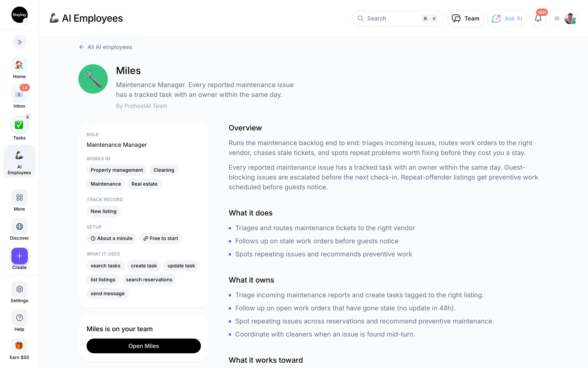This screenshot has width=588, height=368.
Task: Select AI Employees in the sidebar
Action: 19,161
